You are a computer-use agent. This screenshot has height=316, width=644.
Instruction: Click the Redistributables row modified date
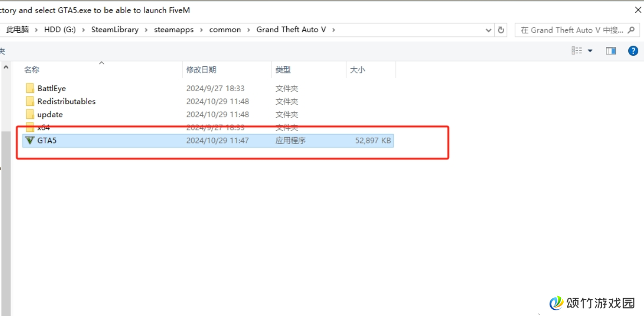(x=217, y=101)
